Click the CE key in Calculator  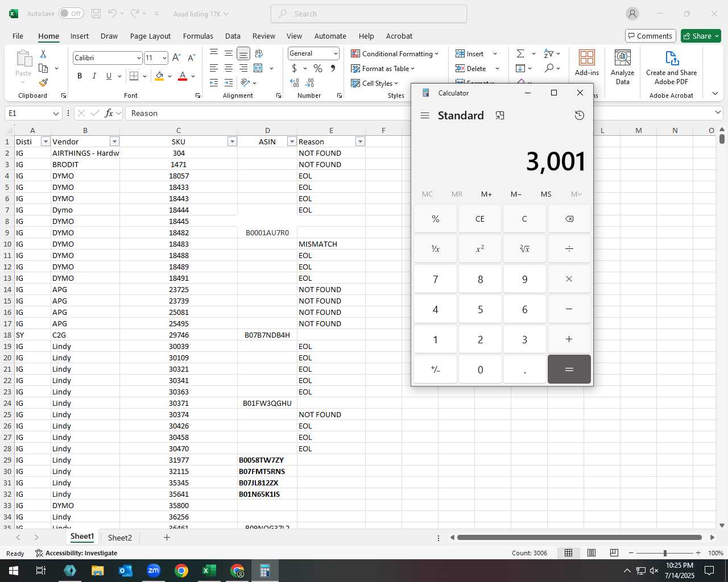point(480,219)
